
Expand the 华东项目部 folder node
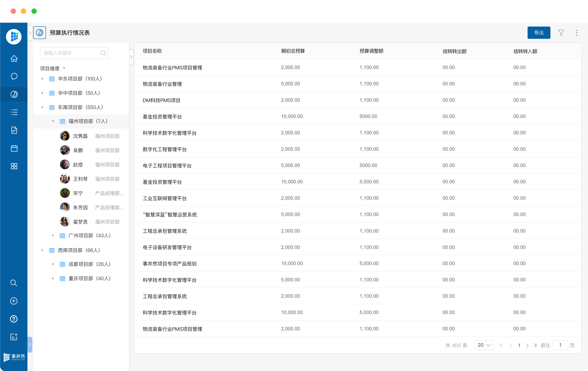pos(42,79)
